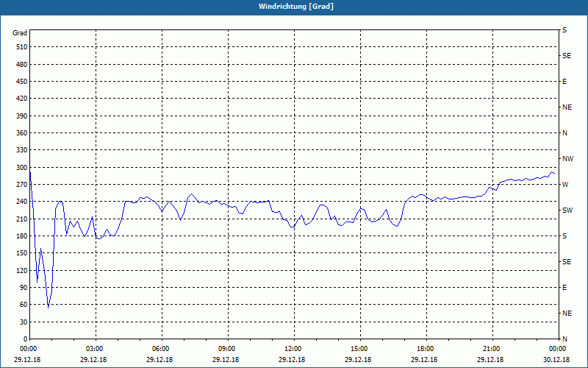Click the 480 value on the y-axis
The image size is (588, 368).
(21, 65)
